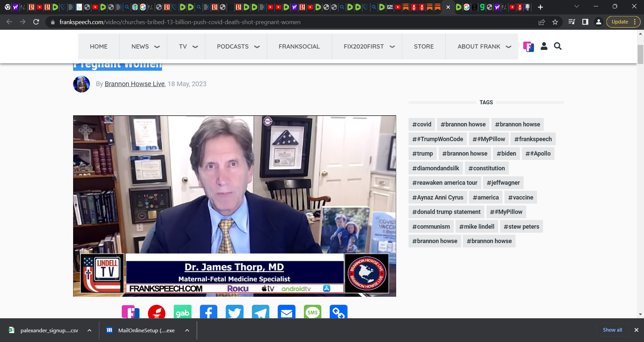The height and width of the screenshot is (342, 644).
Task: Open the site search magnifier
Action: (x=558, y=46)
